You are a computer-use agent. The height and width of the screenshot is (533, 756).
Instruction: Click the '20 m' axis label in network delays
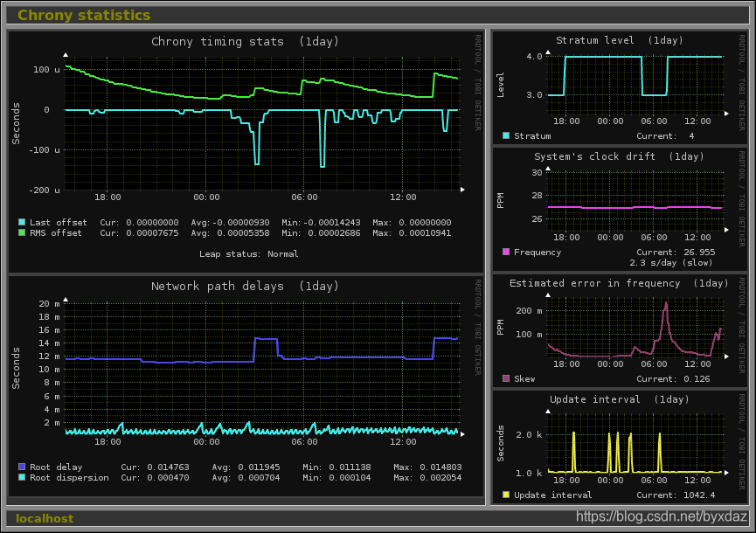coord(49,303)
